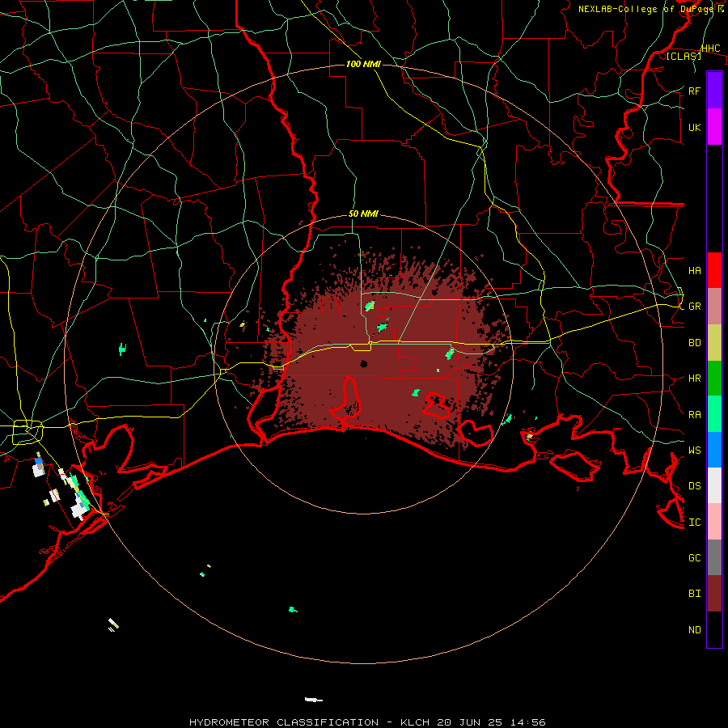Click the IC light pink legend swatch
728x728 pixels.
pyautogui.click(x=714, y=522)
